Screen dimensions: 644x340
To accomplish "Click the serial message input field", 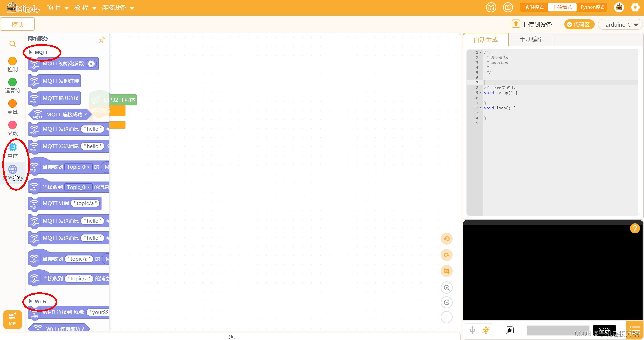I will [558, 330].
